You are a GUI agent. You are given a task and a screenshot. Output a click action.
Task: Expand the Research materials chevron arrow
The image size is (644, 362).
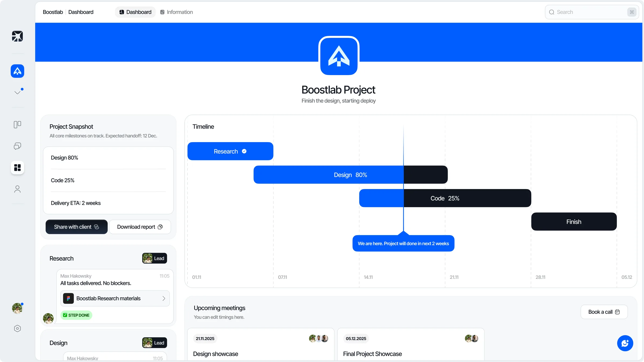[164, 298]
